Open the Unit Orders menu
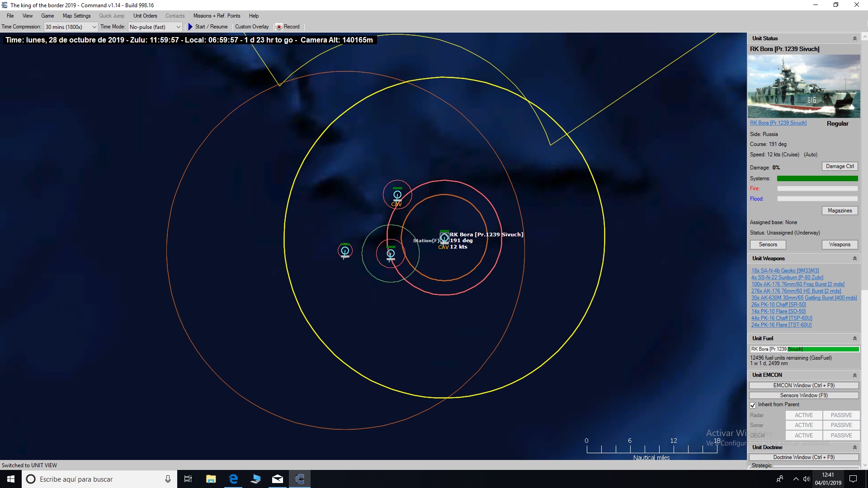This screenshot has height=488, width=868. 145,15
